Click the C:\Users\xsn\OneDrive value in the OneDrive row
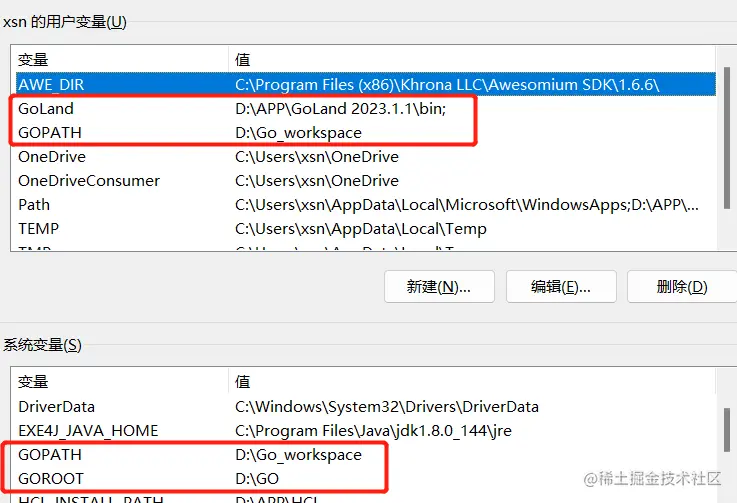This screenshot has width=737, height=503. (317, 157)
